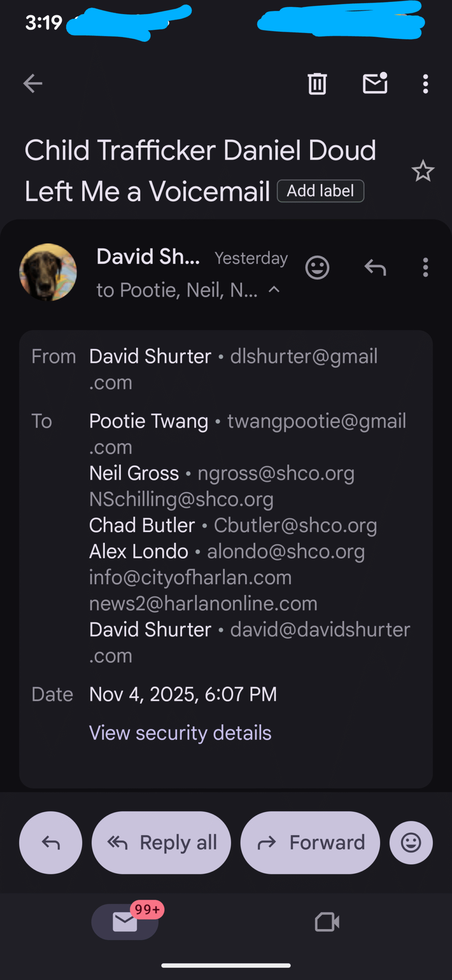452x980 pixels.
Task: Switch to the Mail tab with 99+ badge
Action: tap(125, 922)
